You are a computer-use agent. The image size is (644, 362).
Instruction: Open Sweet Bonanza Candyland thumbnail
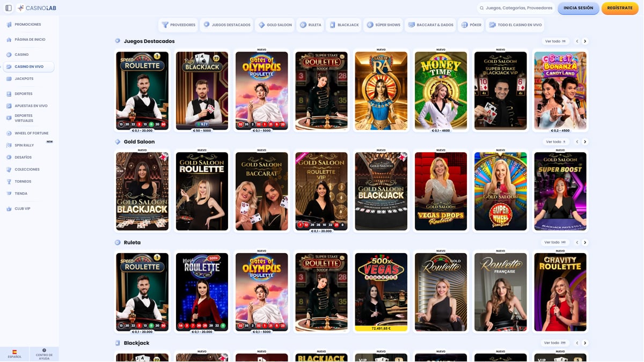[560, 91]
